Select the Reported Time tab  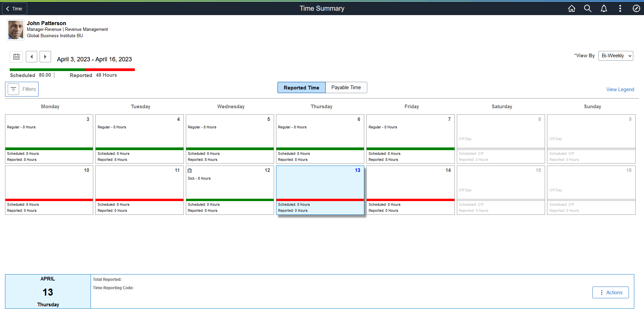301,87
